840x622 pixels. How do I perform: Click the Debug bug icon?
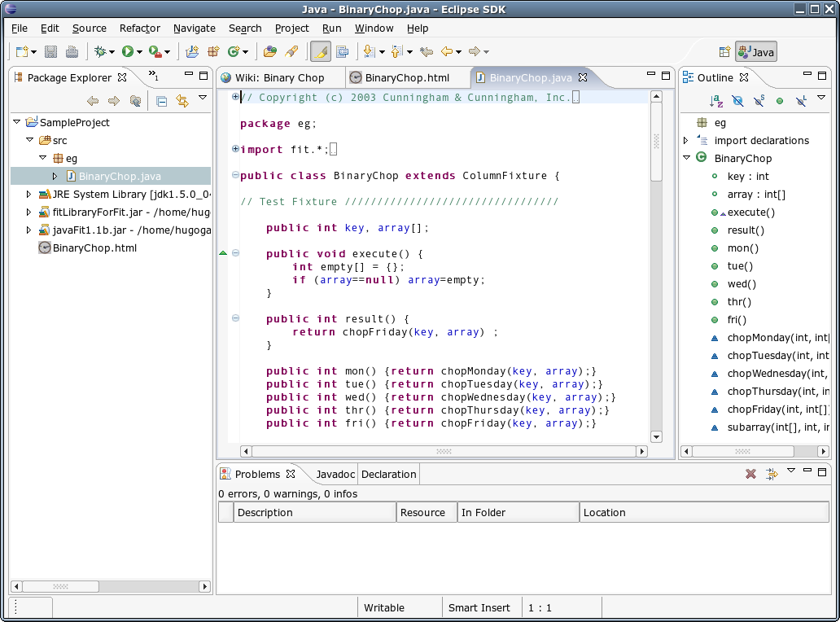point(100,52)
